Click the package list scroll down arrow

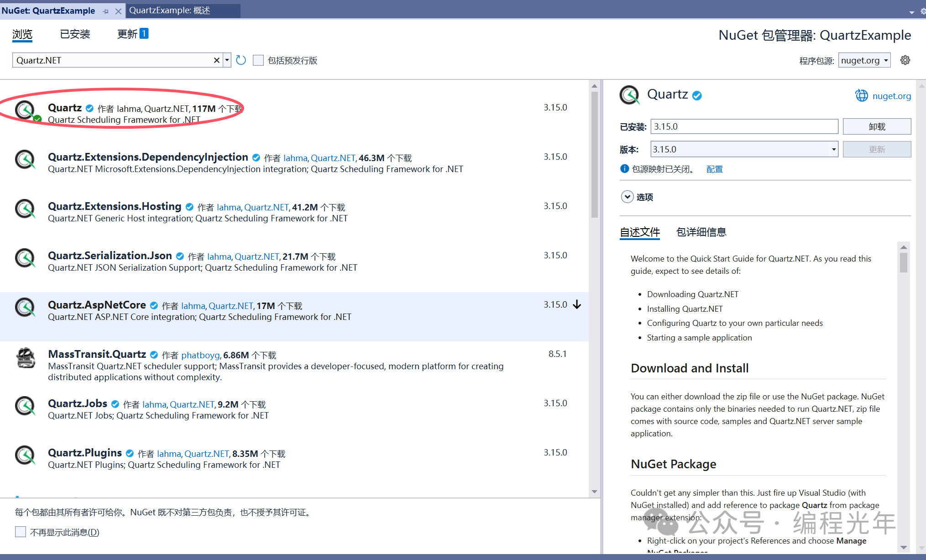(594, 492)
